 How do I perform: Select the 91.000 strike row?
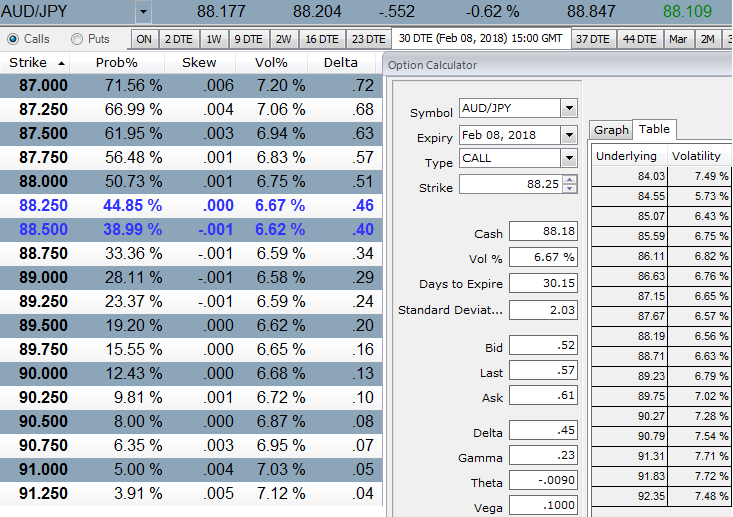[x=191, y=469]
